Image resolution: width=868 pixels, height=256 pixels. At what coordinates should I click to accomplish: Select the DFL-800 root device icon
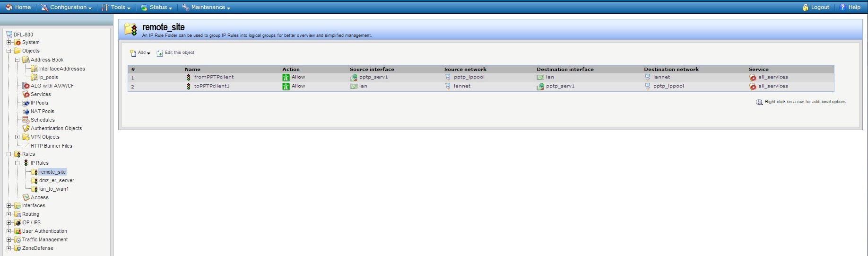click(x=9, y=34)
